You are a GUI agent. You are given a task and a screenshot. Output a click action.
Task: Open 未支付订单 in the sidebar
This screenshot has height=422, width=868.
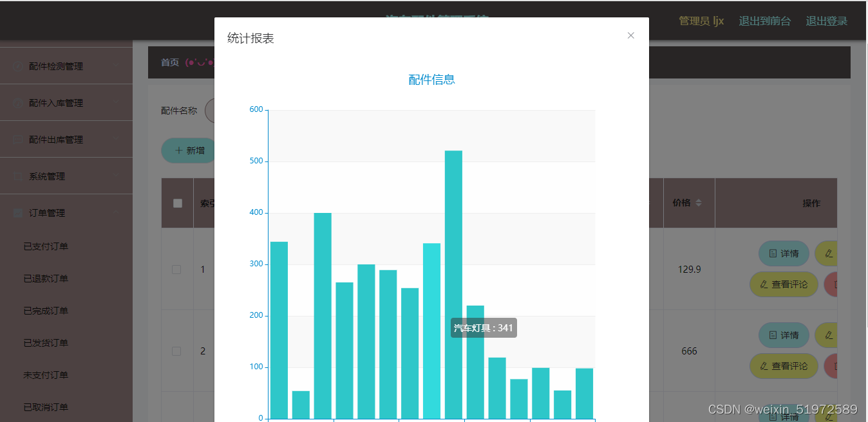coord(46,375)
